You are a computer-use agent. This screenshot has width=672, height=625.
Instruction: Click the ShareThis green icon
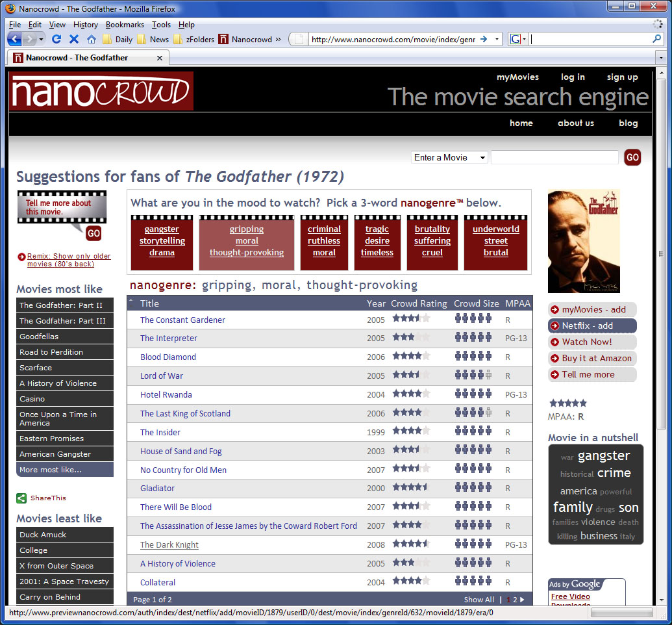click(21, 498)
